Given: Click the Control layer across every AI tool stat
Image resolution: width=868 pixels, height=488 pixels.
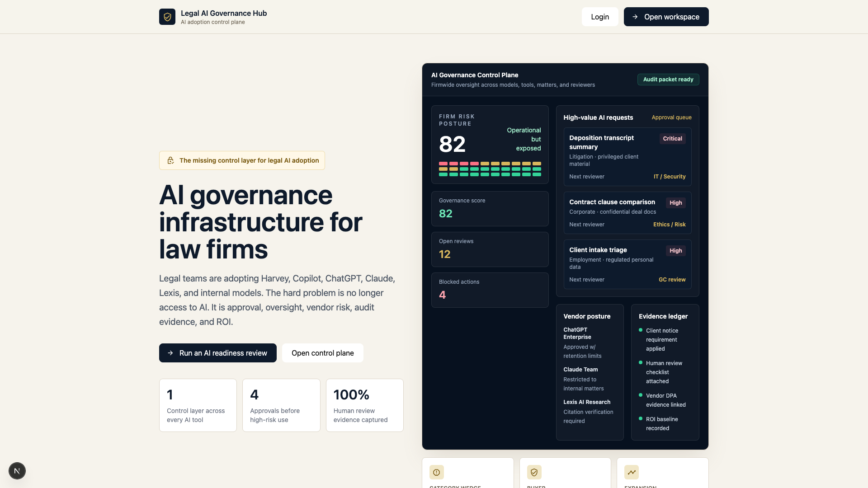Looking at the screenshot, I should (198, 405).
